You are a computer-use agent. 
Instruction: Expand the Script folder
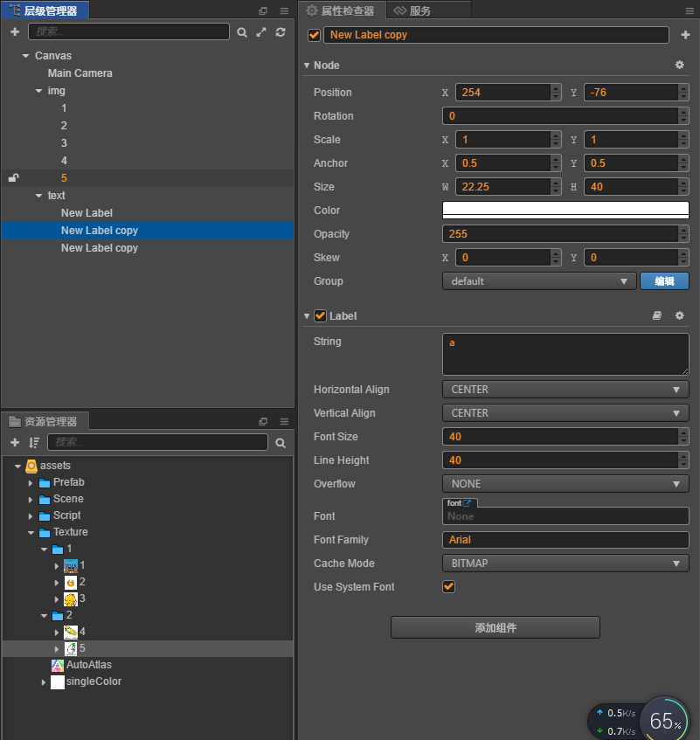point(31,515)
